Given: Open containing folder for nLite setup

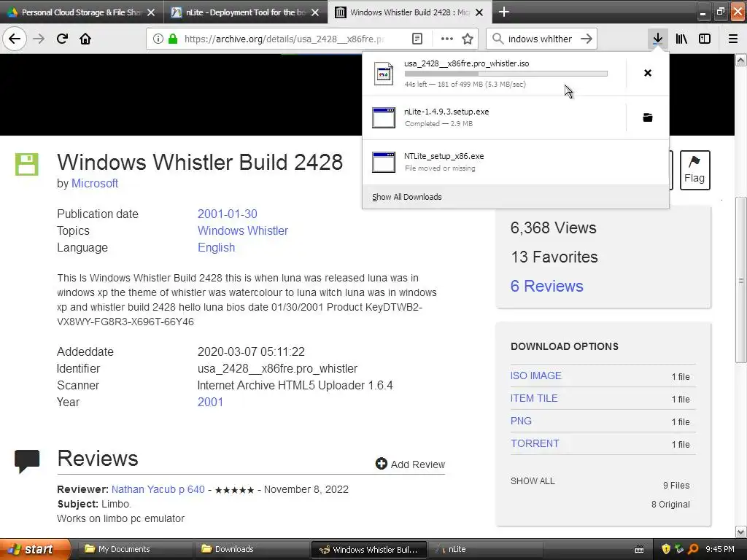Looking at the screenshot, I should point(648,117).
